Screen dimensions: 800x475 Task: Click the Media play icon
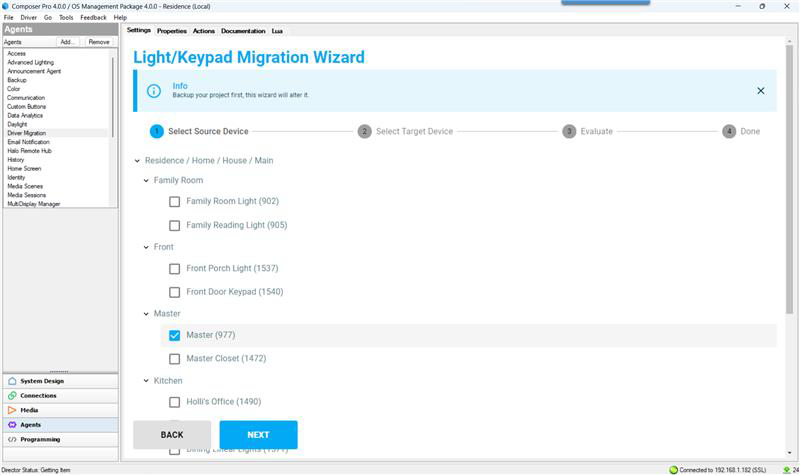pos(12,410)
